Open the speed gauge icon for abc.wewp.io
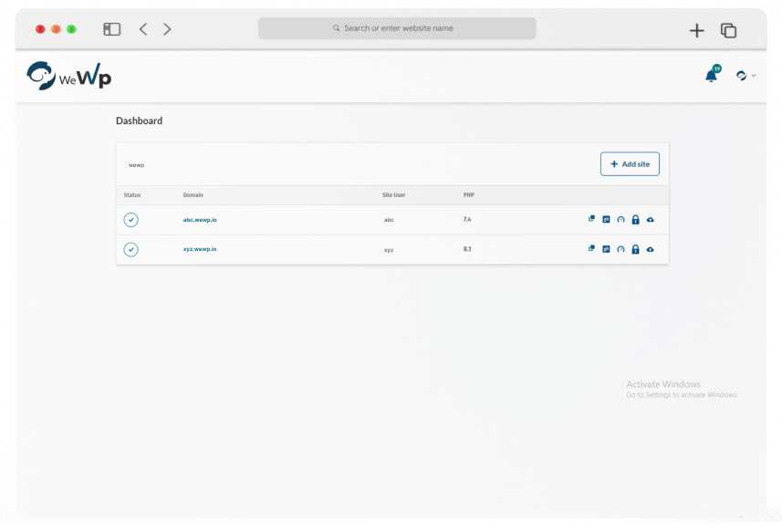The width and height of the screenshot is (782, 532). [x=620, y=220]
